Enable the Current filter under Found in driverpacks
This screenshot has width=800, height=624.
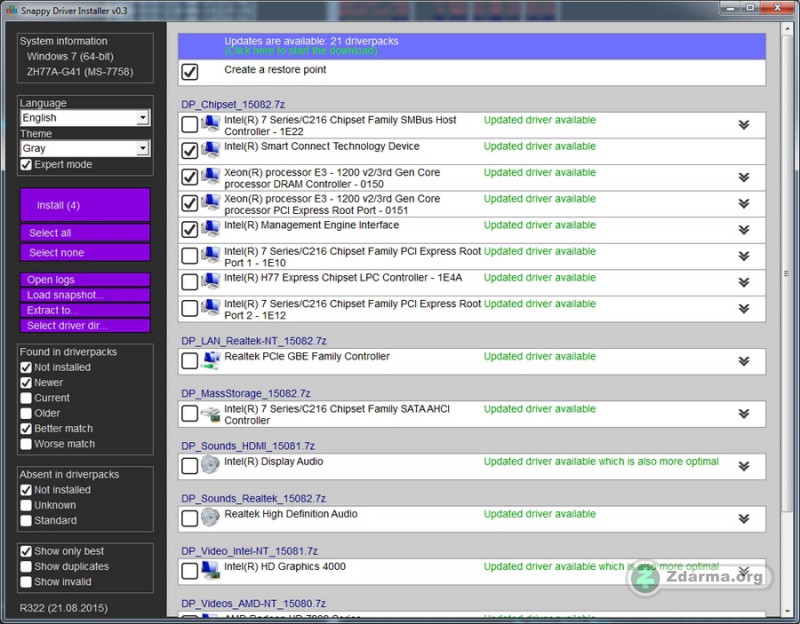tap(26, 398)
